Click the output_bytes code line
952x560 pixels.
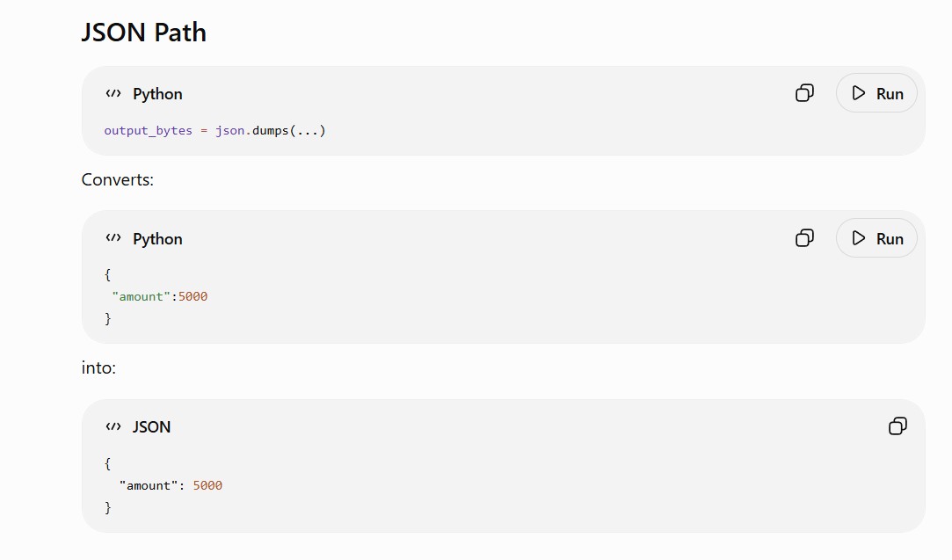pyautogui.click(x=215, y=131)
